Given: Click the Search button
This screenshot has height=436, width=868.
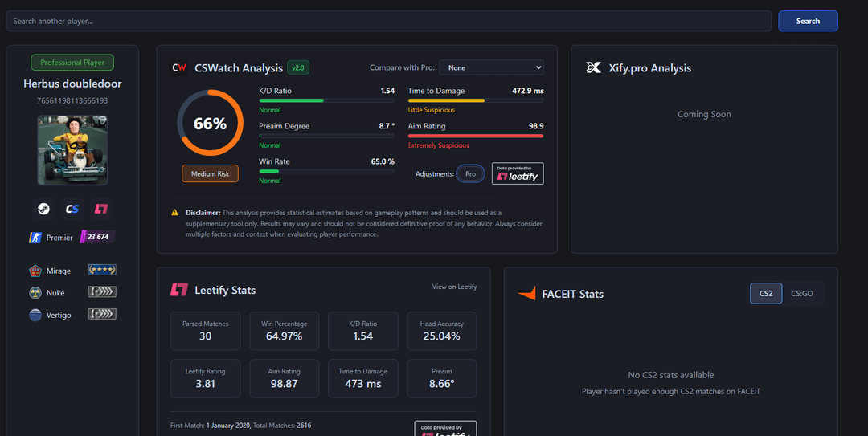Looking at the screenshot, I should [x=809, y=21].
